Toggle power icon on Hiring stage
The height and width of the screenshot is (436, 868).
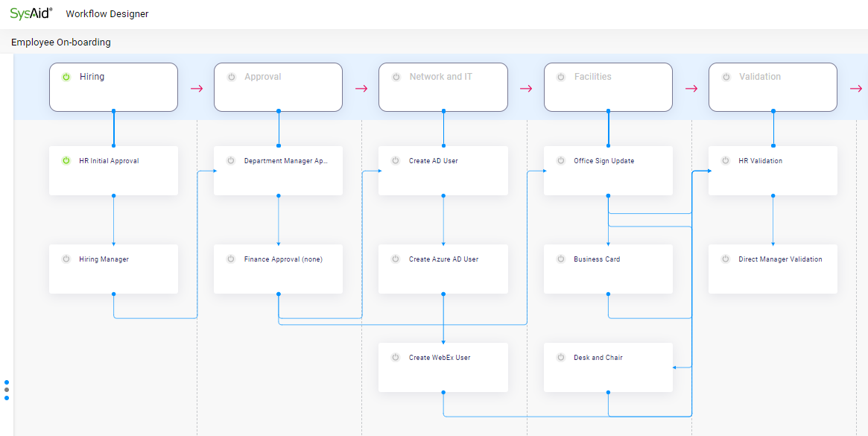pos(66,77)
